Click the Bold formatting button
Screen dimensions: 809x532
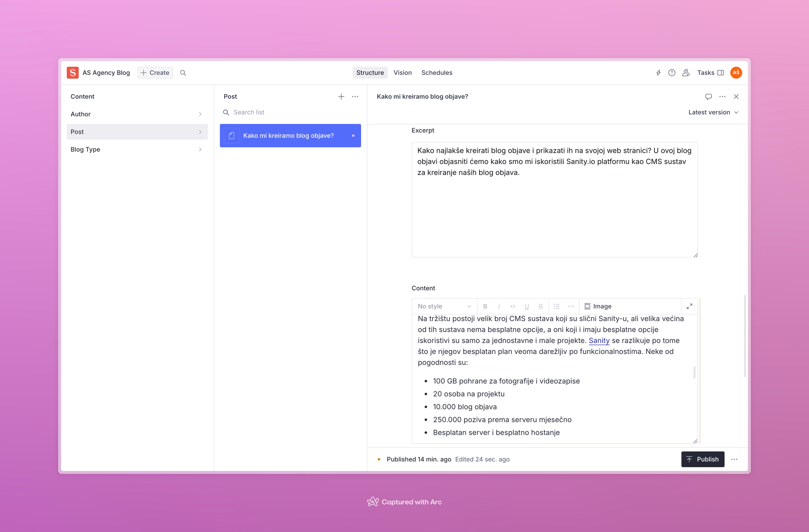click(x=485, y=306)
